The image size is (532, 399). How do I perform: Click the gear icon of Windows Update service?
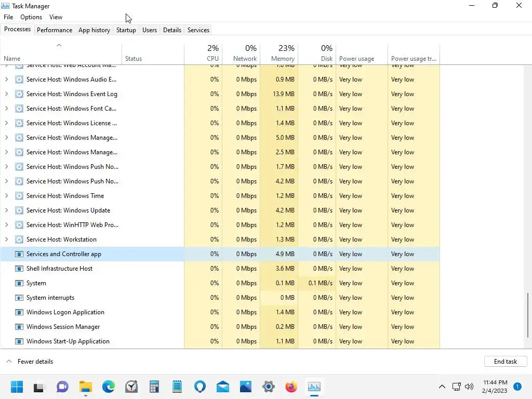19,210
